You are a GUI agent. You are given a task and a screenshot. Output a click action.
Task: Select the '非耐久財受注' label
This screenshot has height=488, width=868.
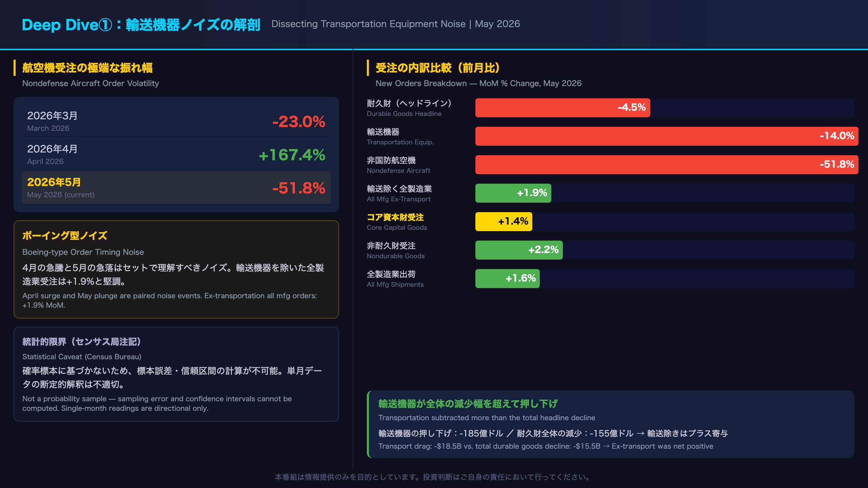pos(391,246)
